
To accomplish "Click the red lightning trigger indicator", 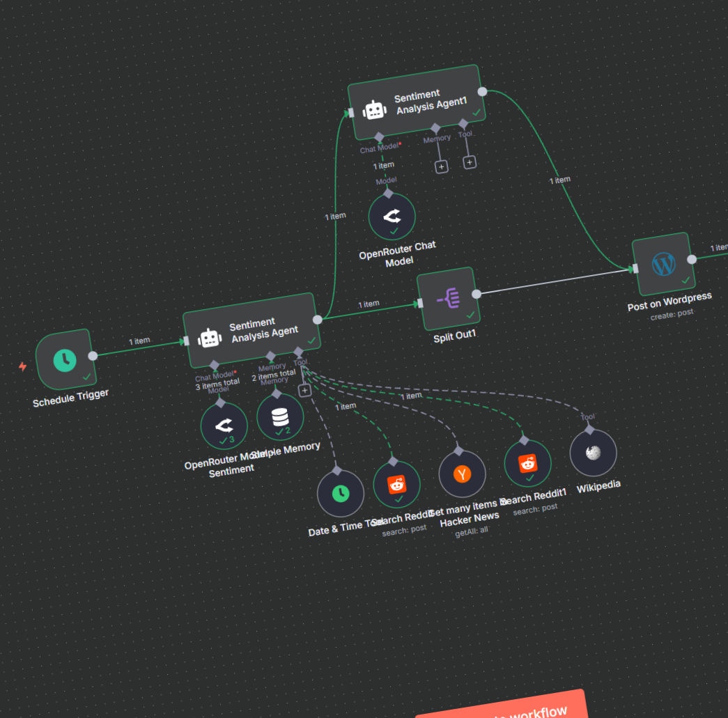I will (22, 366).
